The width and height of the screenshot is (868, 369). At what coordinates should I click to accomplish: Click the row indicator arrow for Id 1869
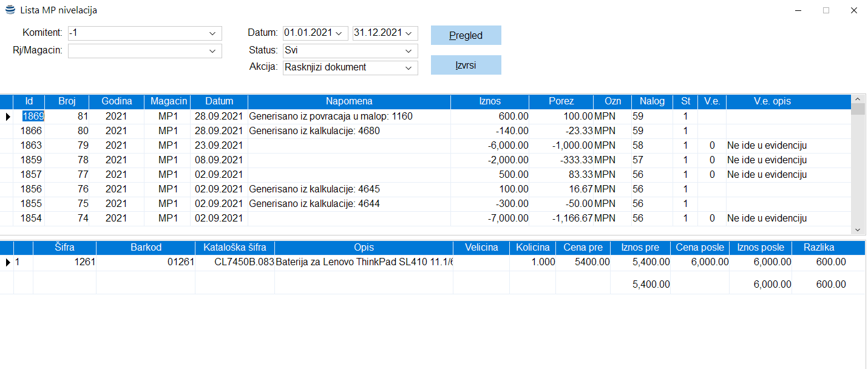click(x=7, y=116)
